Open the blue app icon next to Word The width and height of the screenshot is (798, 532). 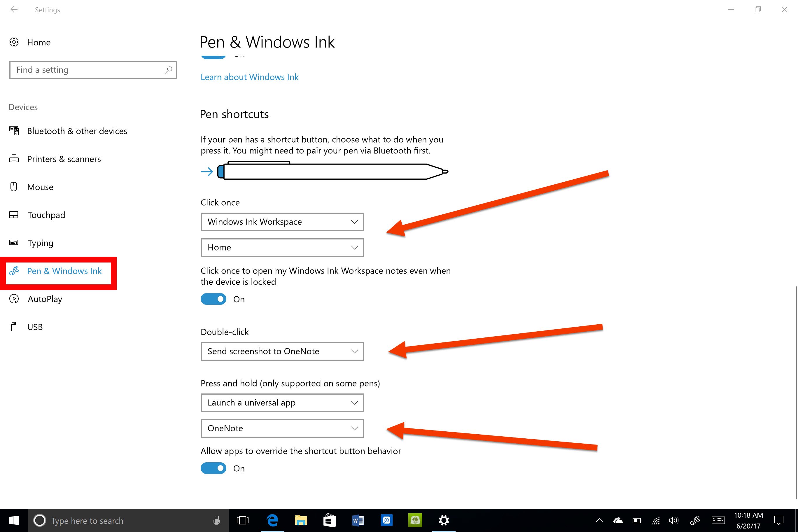tap(387, 520)
